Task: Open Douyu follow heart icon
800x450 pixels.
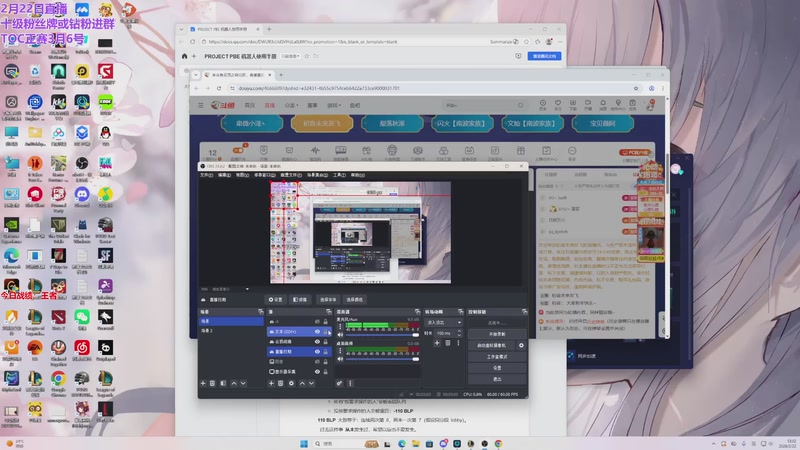Action: 558,103
